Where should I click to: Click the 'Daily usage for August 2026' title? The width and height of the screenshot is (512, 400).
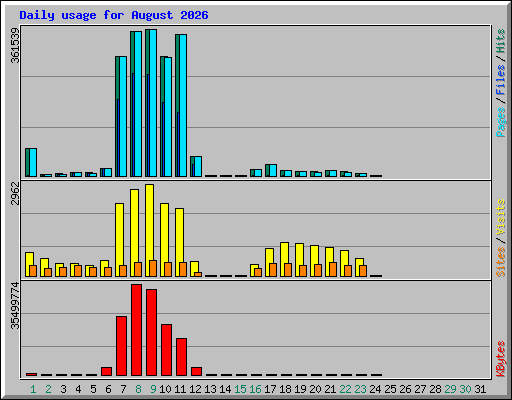[x=114, y=15]
